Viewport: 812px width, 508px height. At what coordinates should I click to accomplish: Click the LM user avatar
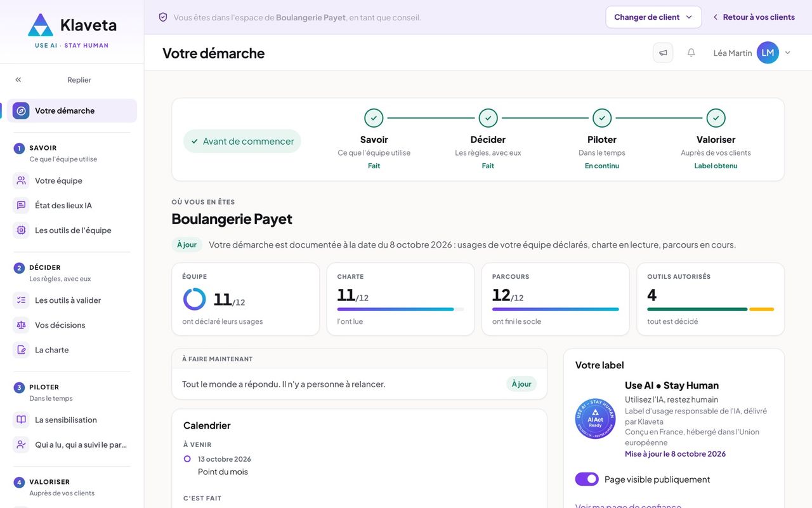coord(768,53)
